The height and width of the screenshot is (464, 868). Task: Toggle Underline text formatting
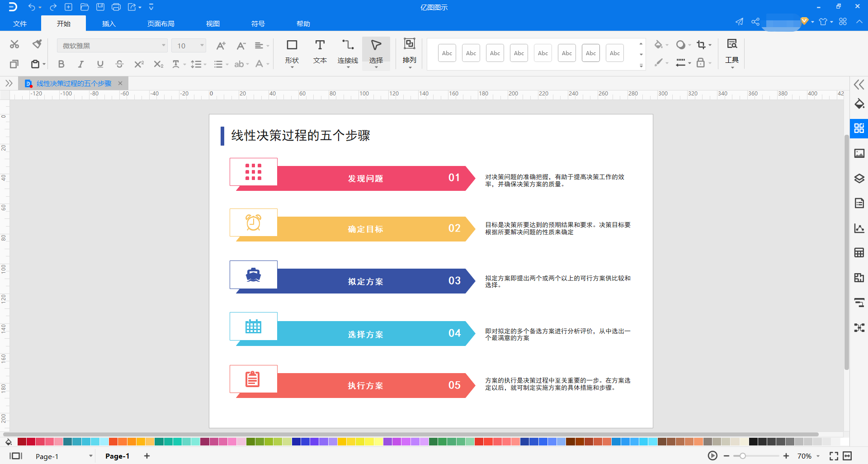tap(100, 64)
